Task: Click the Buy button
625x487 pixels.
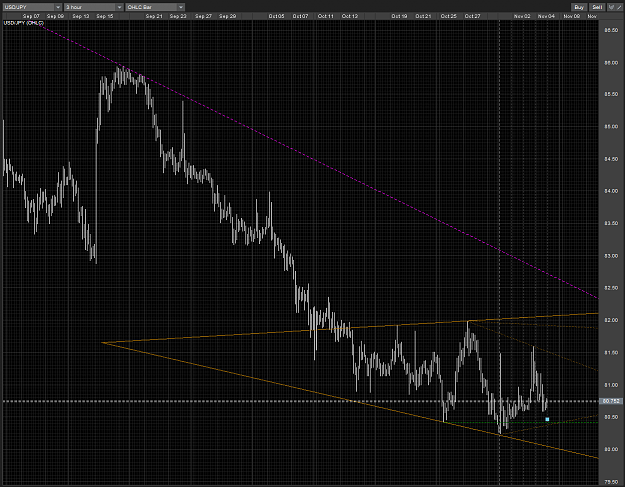Action: tap(579, 7)
